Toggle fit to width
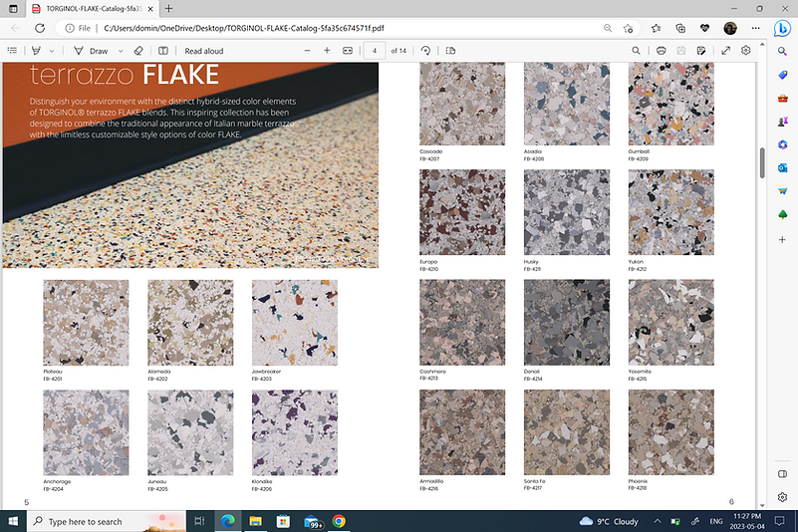 pos(348,51)
